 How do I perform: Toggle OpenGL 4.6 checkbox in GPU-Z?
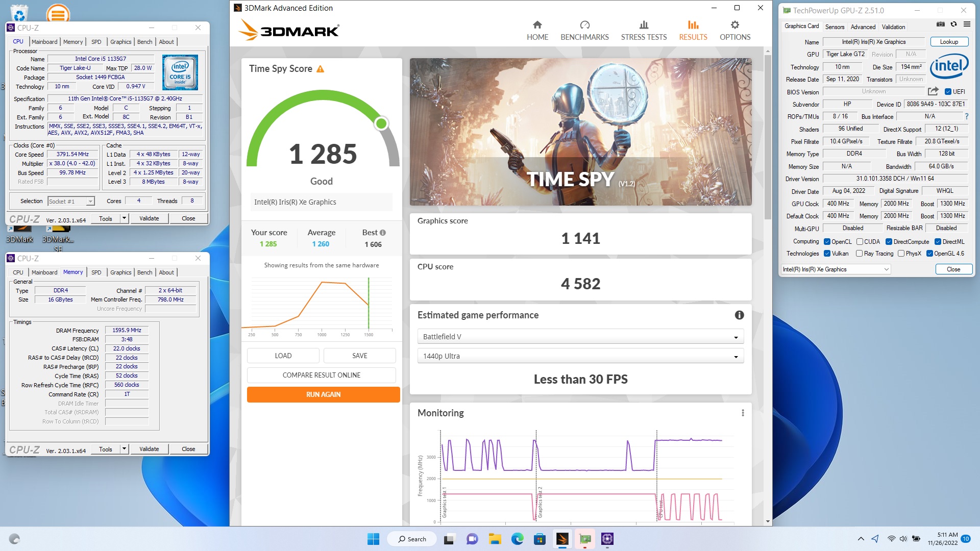coord(929,254)
